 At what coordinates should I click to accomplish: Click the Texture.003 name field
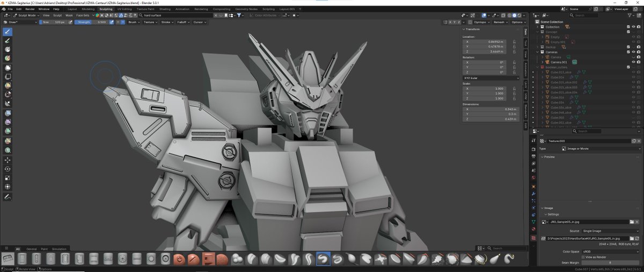point(589,141)
